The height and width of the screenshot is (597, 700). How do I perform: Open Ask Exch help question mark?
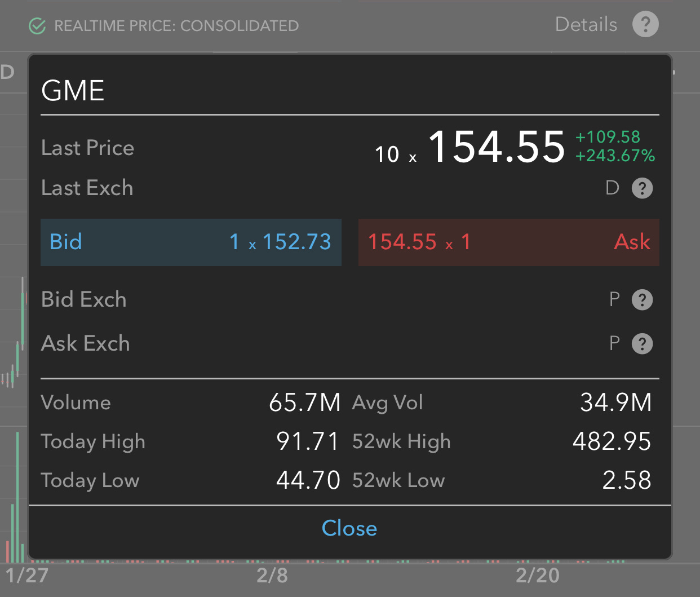[642, 343]
